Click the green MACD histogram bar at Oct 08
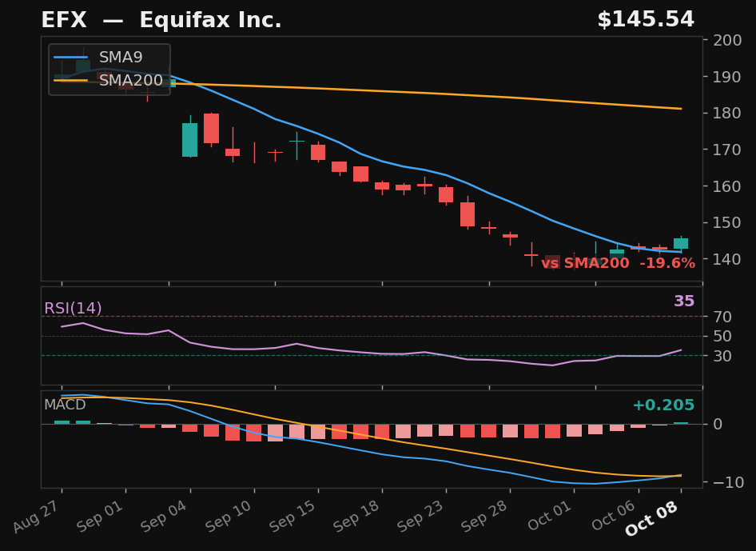Screen dimensions: 756x551 681,423
